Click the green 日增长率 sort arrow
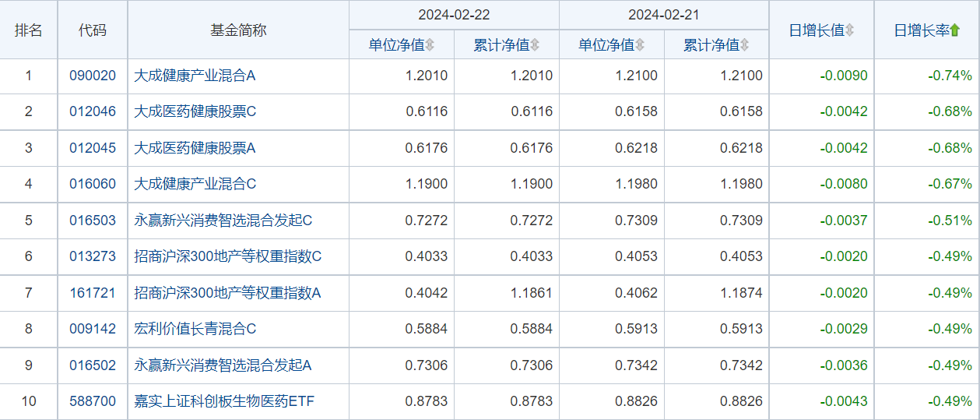Screen dimensions: 980x420 point(955,30)
